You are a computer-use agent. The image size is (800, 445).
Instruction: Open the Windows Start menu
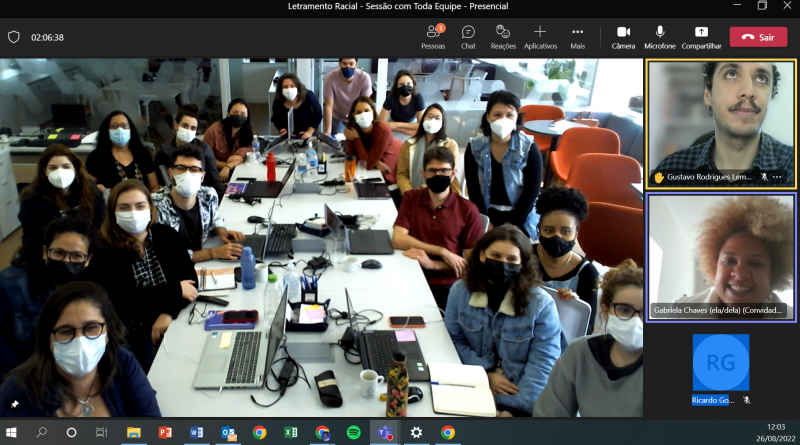click(x=12, y=432)
